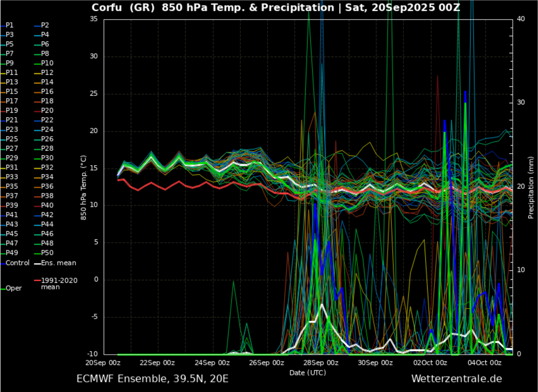Click the ECMWF Ensemble, 39.5N, 20E caption
Screen dimensions: 538x392
(152, 379)
